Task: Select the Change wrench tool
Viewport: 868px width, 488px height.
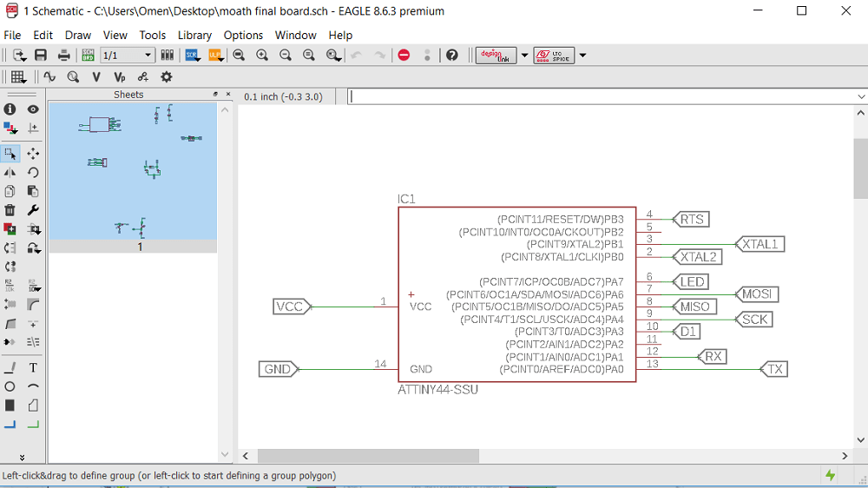Action: point(33,210)
